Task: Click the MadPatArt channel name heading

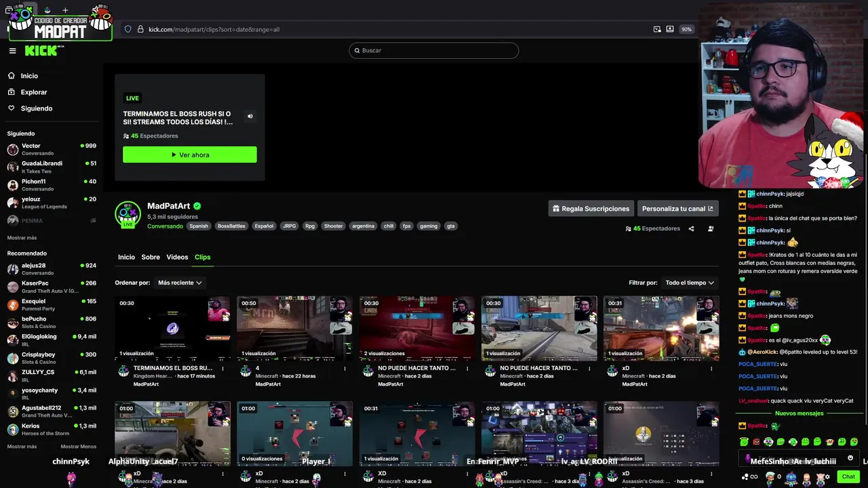Action: tap(169, 206)
